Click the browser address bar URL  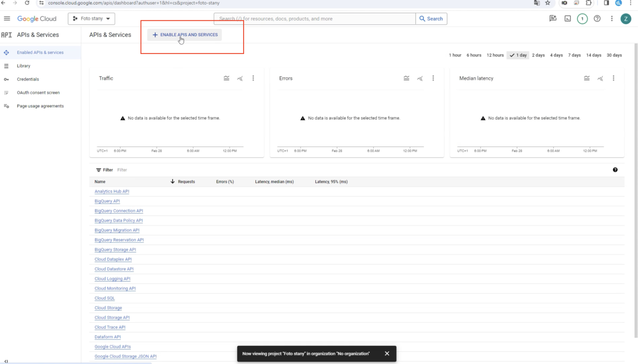tap(134, 3)
